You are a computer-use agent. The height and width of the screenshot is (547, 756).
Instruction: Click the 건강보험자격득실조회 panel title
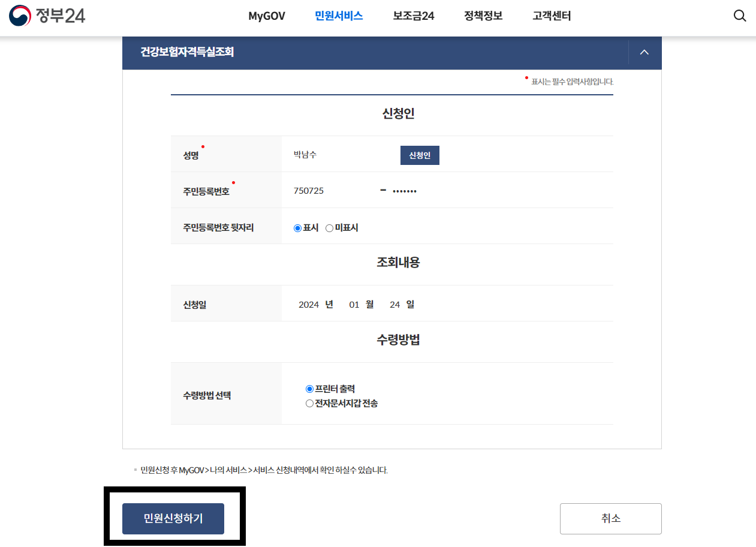[x=187, y=53]
